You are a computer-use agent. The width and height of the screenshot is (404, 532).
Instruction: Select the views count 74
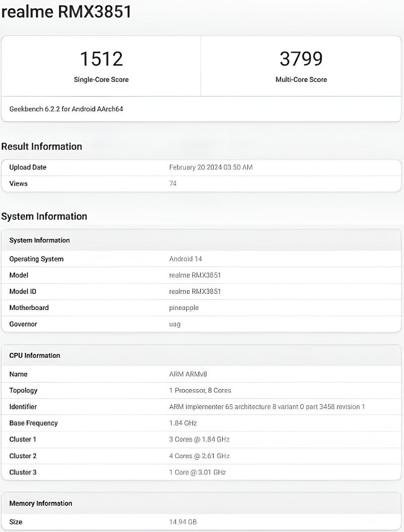coord(173,184)
